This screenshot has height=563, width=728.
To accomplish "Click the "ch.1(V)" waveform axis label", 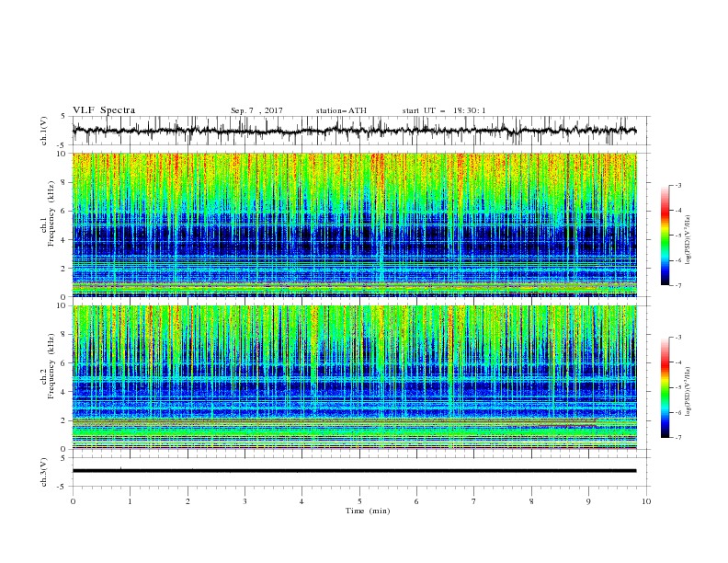I will (x=44, y=131).
